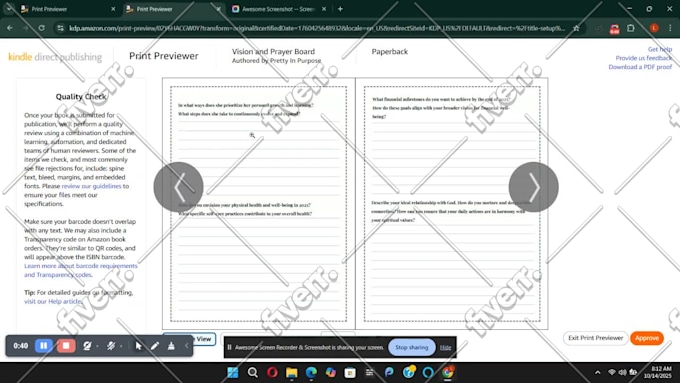
Task: Open the volume tray icon
Action: pos(622,372)
